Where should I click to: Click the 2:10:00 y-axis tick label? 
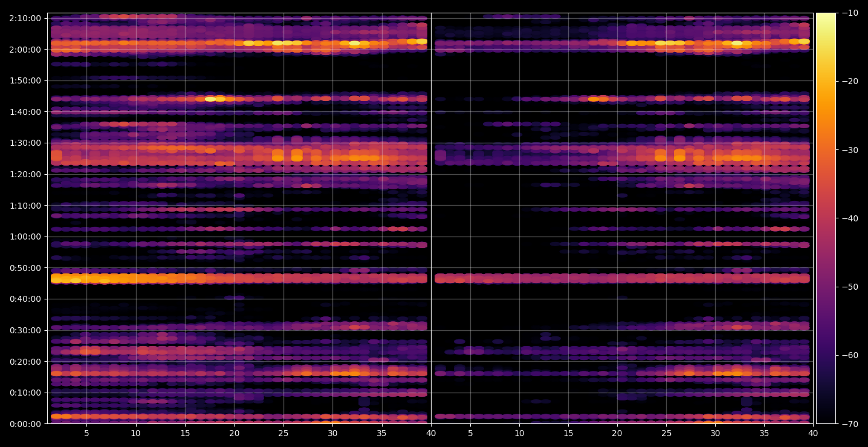click(25, 18)
